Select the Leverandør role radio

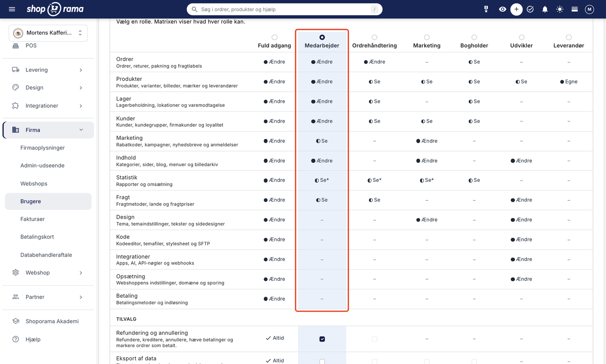569,37
